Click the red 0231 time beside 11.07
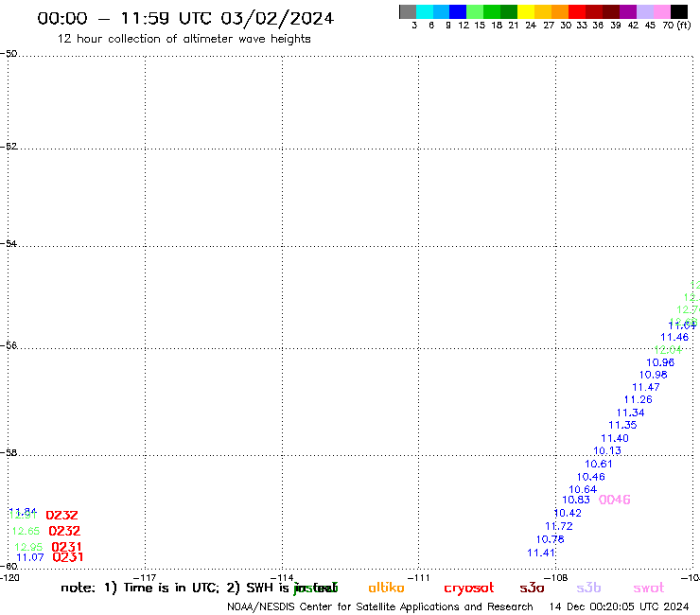The width and height of the screenshot is (700, 615). point(68,557)
